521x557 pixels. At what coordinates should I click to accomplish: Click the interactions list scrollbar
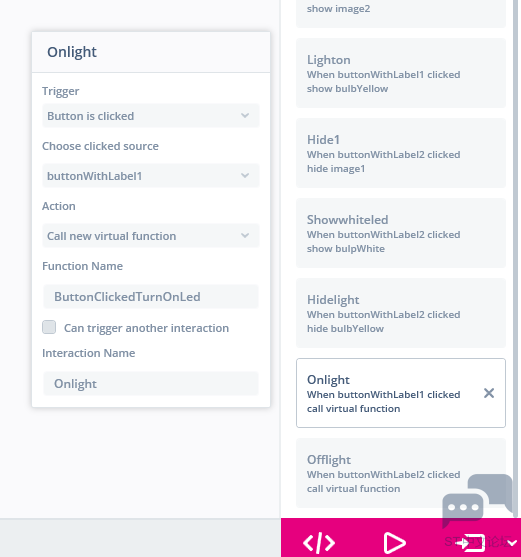(515, 249)
